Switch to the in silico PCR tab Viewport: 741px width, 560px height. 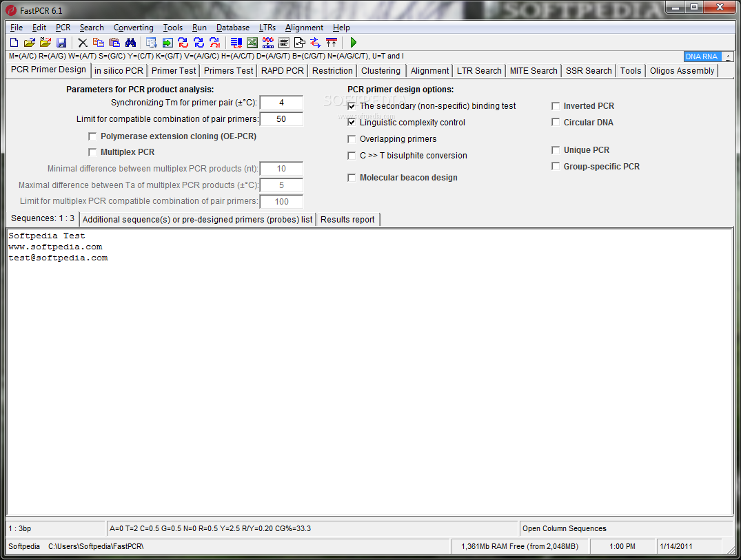(x=119, y=71)
